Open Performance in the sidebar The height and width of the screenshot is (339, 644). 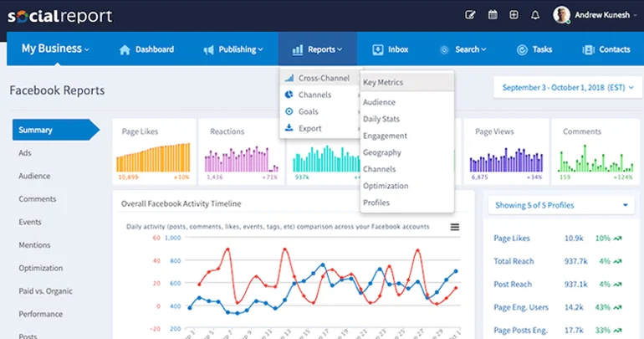tap(41, 314)
